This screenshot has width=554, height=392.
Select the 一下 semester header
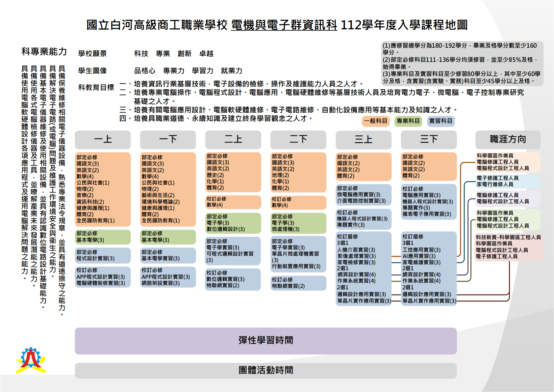click(x=168, y=140)
